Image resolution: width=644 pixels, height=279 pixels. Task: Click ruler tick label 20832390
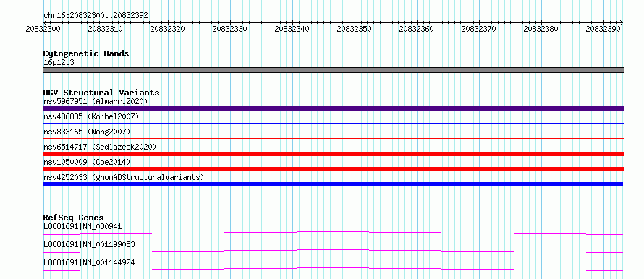click(x=603, y=30)
